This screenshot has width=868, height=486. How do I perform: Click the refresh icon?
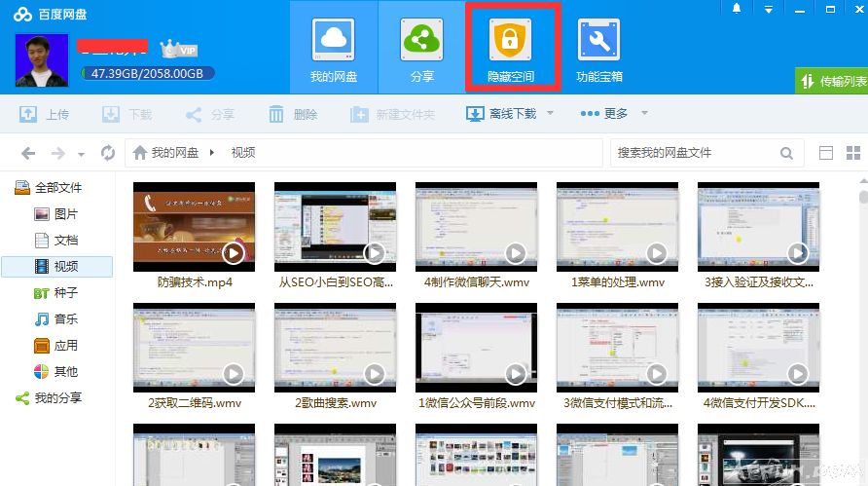(x=108, y=152)
